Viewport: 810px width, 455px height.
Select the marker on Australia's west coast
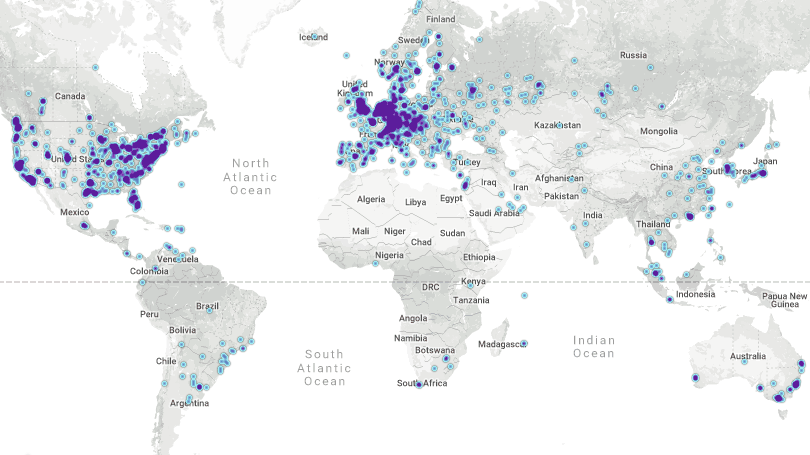tap(693, 378)
